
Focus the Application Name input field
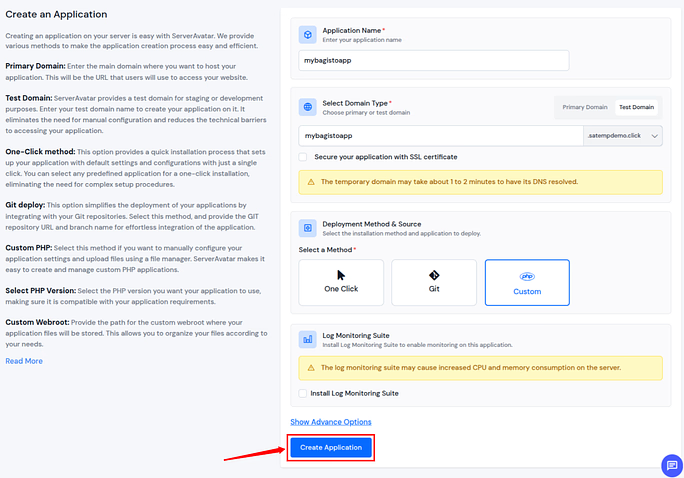click(x=434, y=60)
